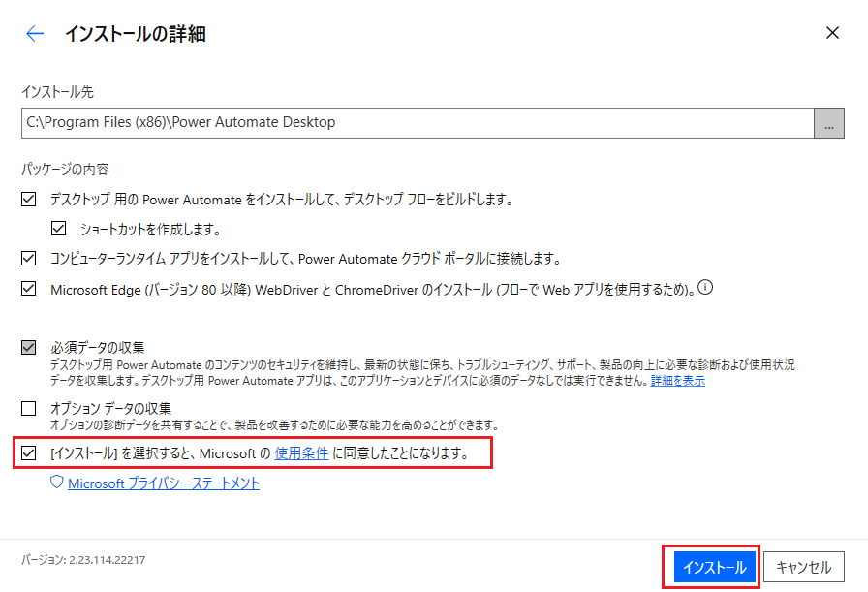
Task: Open the 使用条件 terms link
Action: point(301,453)
